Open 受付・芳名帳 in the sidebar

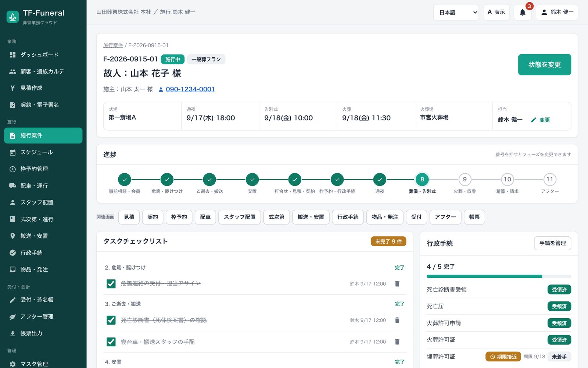click(x=43, y=300)
